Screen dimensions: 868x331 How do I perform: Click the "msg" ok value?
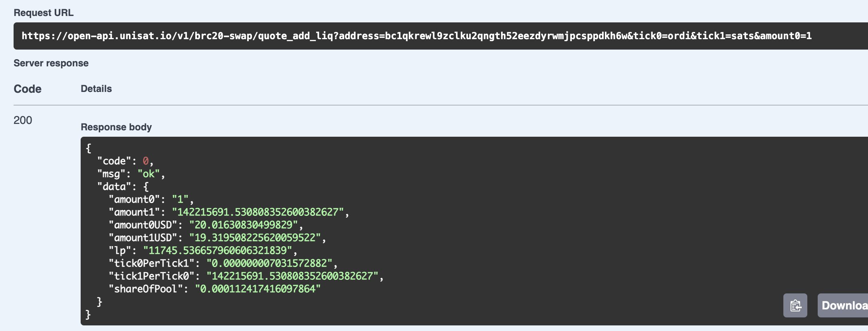(x=149, y=174)
